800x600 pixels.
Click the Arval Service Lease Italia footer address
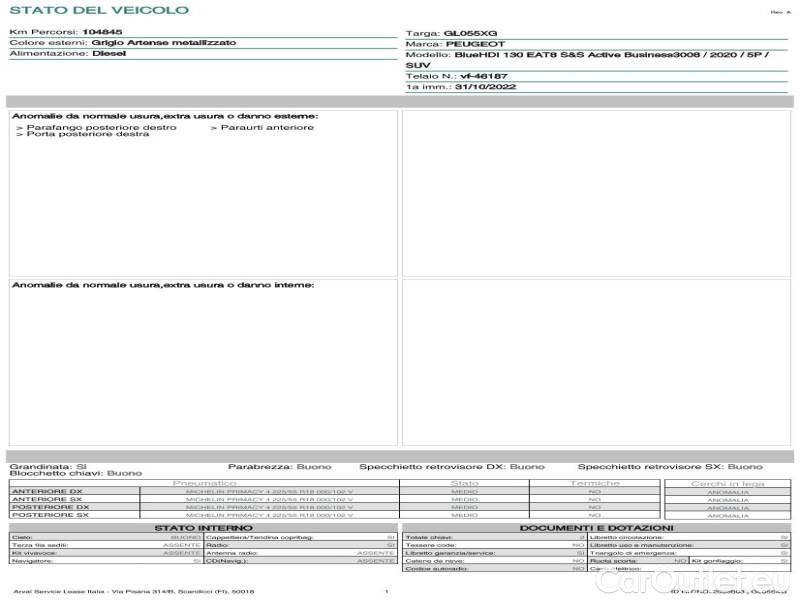tap(132, 592)
